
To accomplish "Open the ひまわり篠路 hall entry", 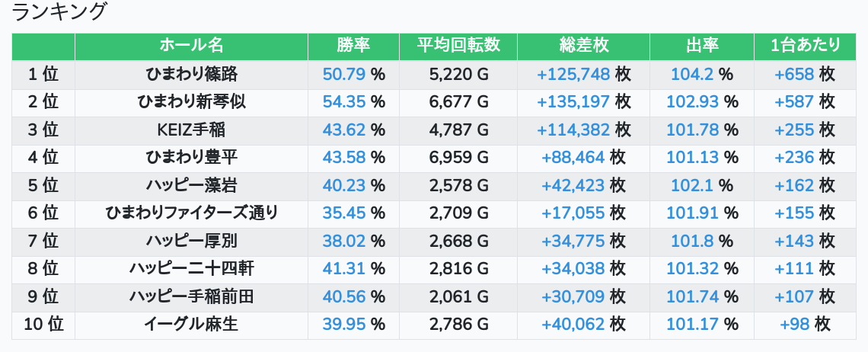I will tap(192, 74).
